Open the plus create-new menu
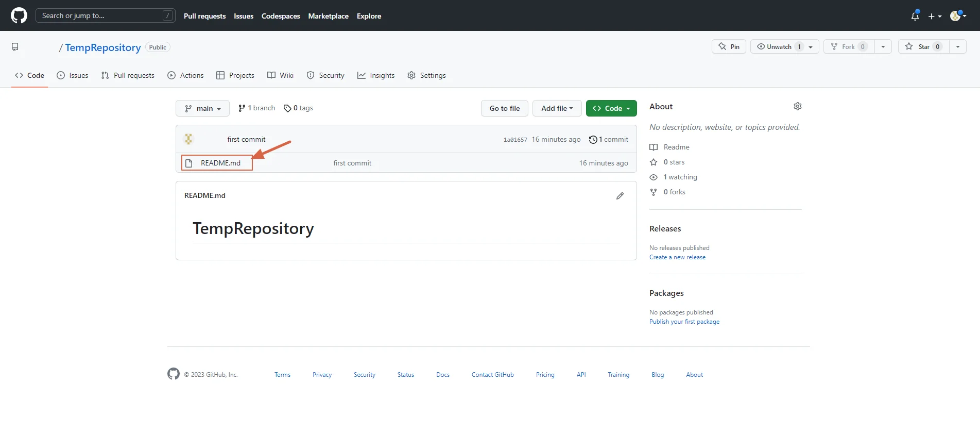 (x=935, y=16)
